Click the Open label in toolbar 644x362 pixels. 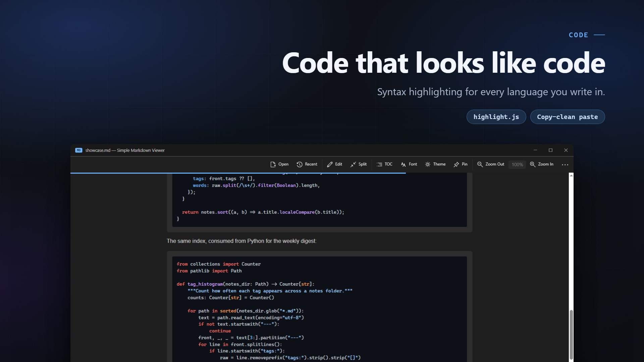click(x=283, y=164)
